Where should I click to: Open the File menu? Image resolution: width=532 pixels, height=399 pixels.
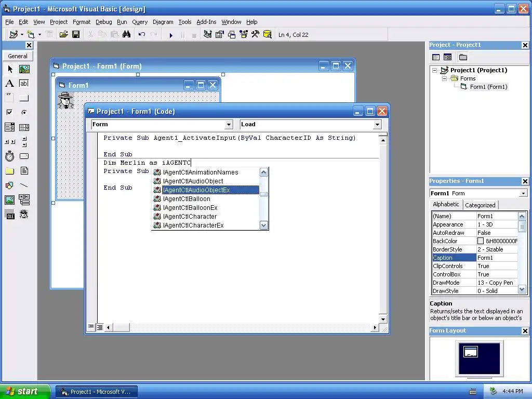tap(9, 22)
